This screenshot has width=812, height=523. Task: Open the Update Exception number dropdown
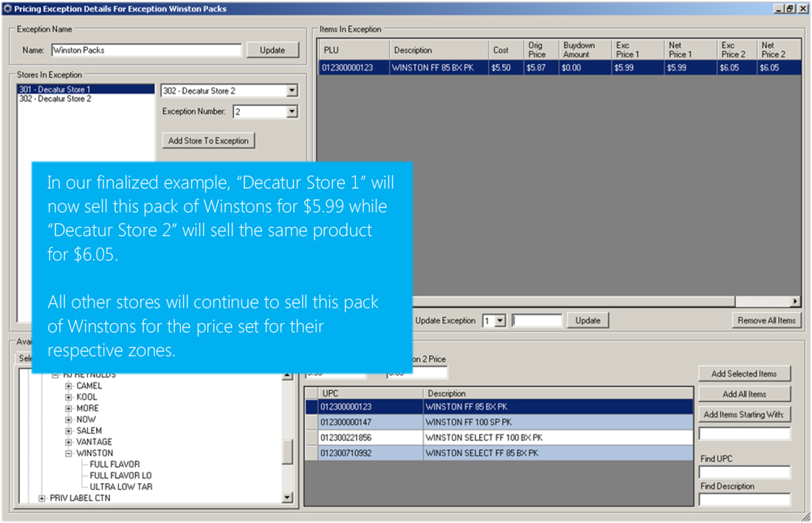pyautogui.click(x=500, y=321)
